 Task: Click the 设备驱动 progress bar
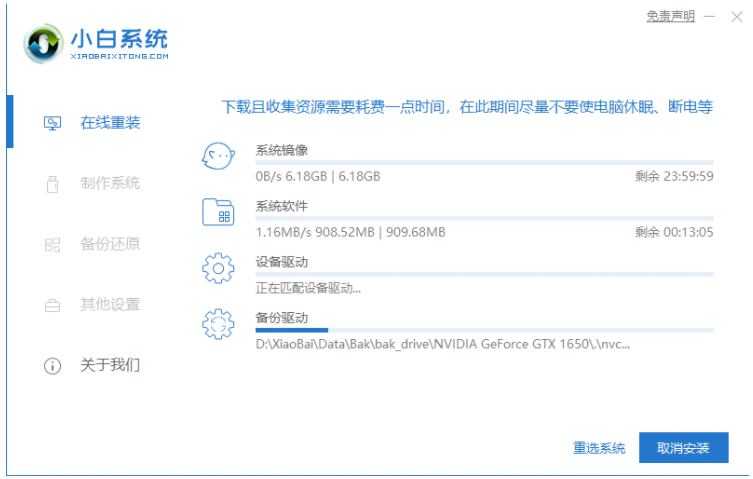(x=485, y=274)
